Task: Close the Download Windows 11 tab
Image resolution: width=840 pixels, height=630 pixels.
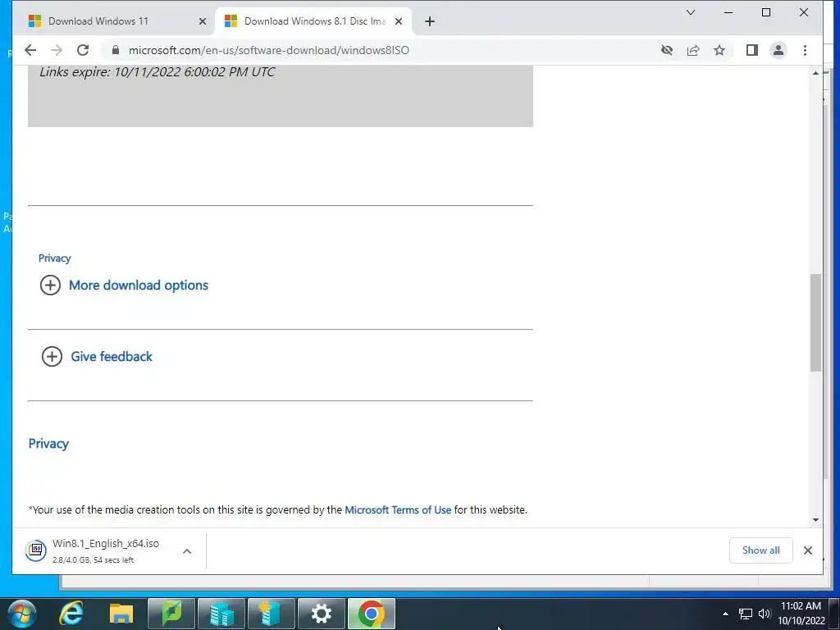Action: [x=203, y=21]
